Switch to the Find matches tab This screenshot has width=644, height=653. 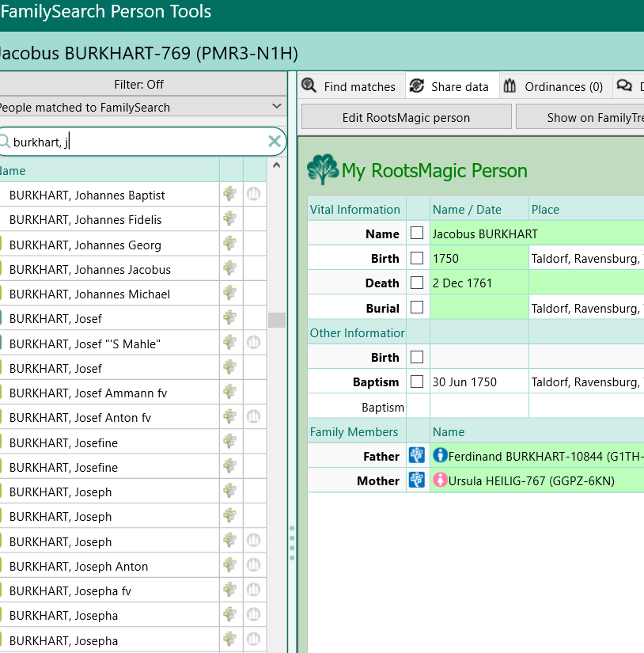351,86
